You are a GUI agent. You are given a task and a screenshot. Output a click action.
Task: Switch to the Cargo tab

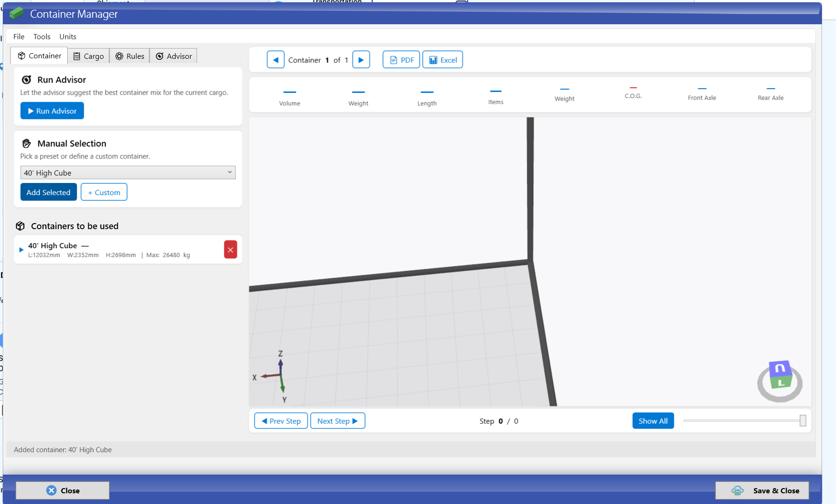(89, 56)
